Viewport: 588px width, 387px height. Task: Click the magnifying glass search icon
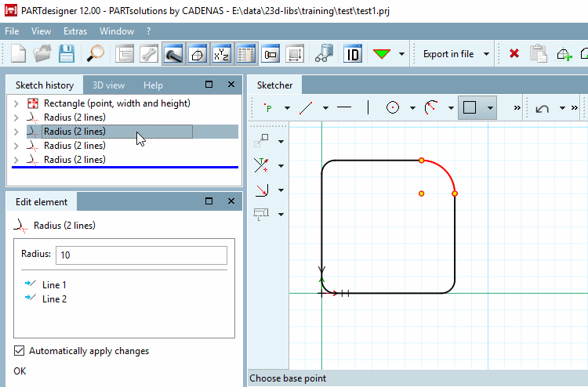coord(96,54)
